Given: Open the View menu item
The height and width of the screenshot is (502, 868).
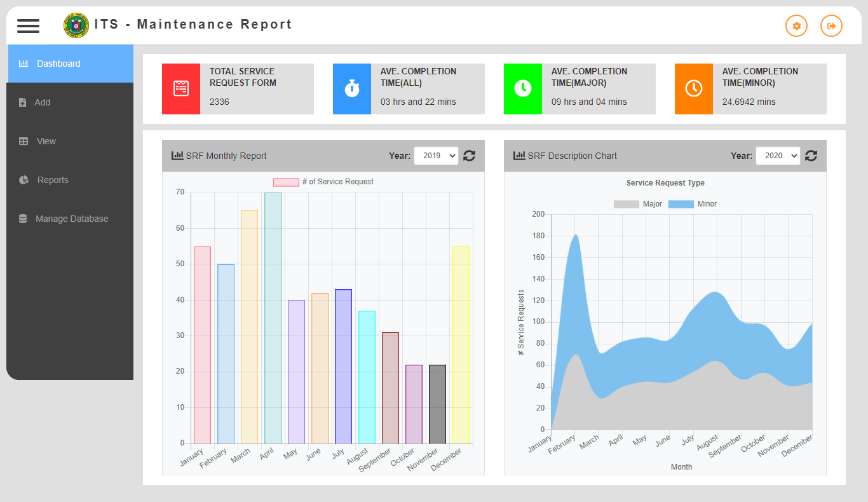Looking at the screenshot, I should pos(70,141).
